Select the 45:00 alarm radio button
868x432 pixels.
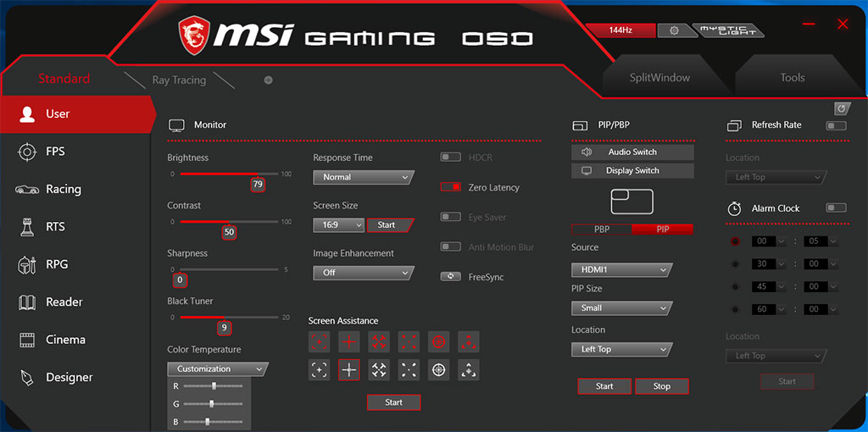(x=735, y=287)
